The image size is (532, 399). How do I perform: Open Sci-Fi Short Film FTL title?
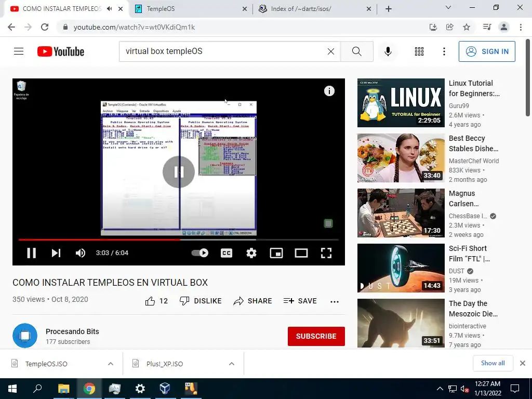470,254
